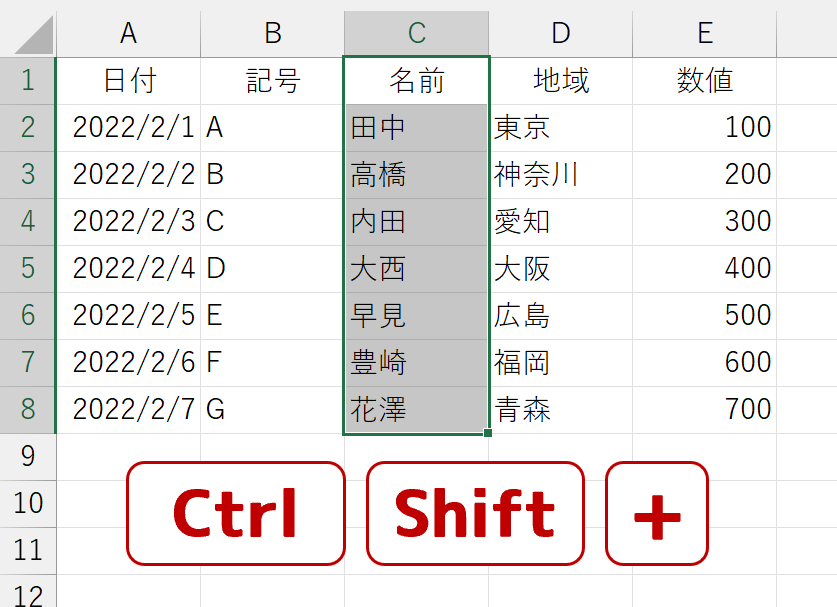Click cell with date 2022/2/4
The width and height of the screenshot is (837, 607).
(x=128, y=269)
